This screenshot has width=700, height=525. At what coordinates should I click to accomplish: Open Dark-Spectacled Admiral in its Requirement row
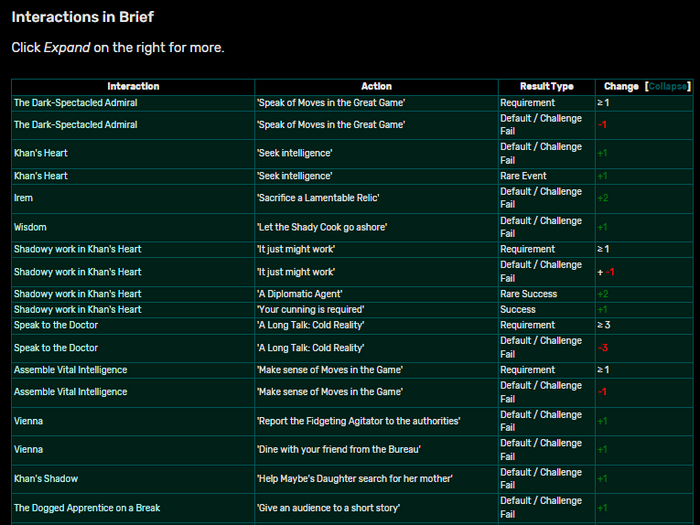click(x=75, y=103)
